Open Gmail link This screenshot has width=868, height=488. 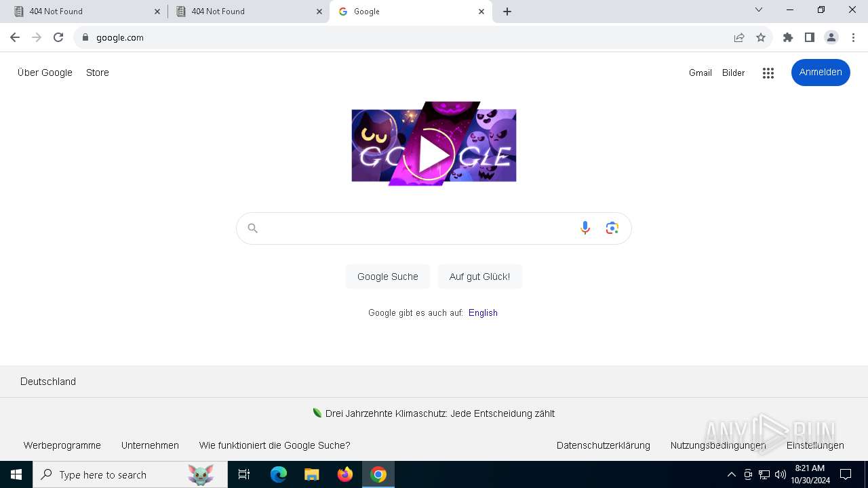click(701, 73)
